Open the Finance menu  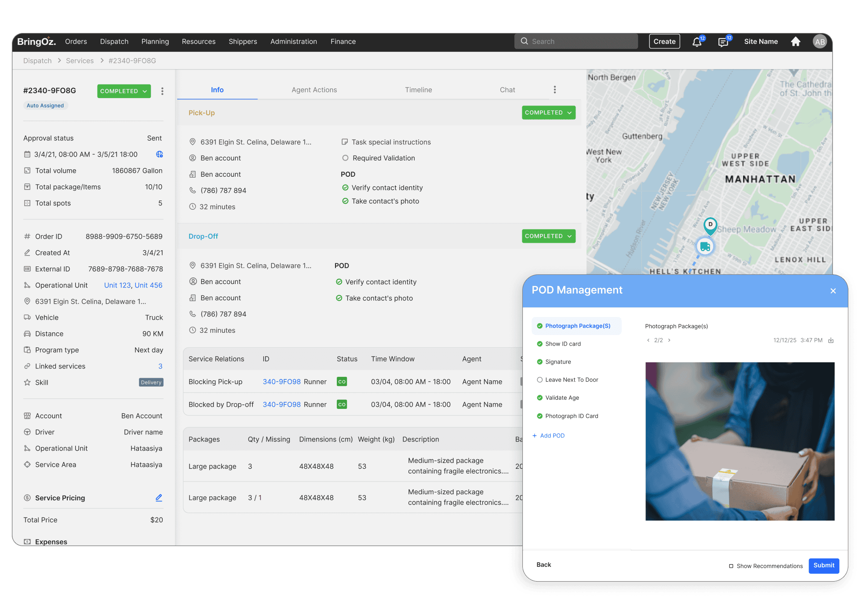(x=343, y=41)
